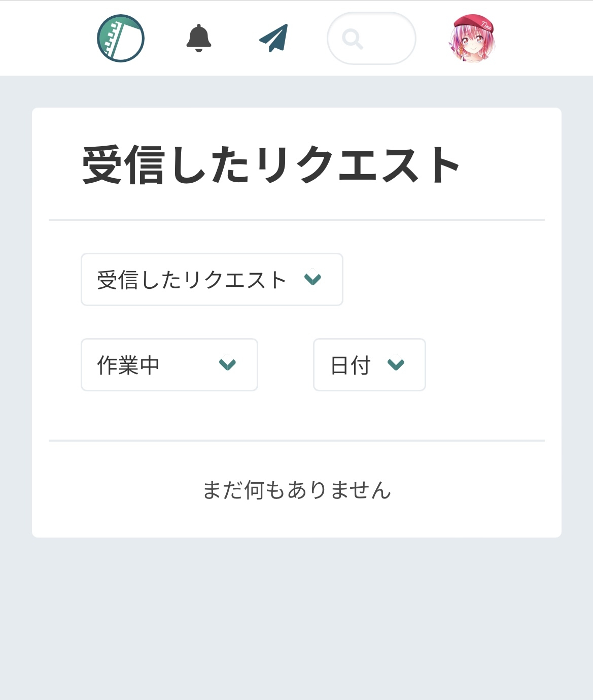This screenshot has width=593, height=700.
Task: Open notifications via the bell icon
Action: (x=199, y=38)
